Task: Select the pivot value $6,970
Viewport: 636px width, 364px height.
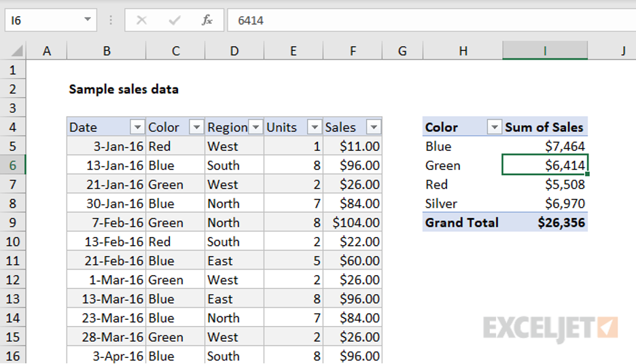Action: pos(545,204)
